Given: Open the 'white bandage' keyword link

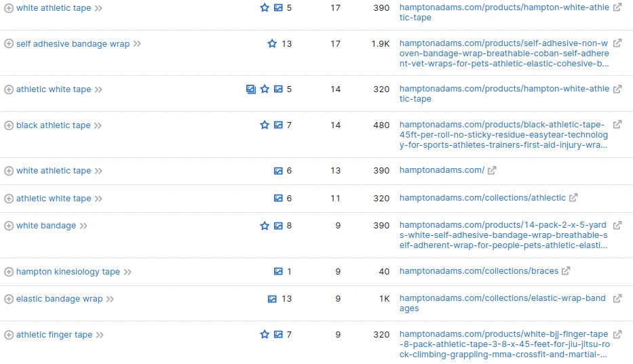Looking at the screenshot, I should (46, 226).
